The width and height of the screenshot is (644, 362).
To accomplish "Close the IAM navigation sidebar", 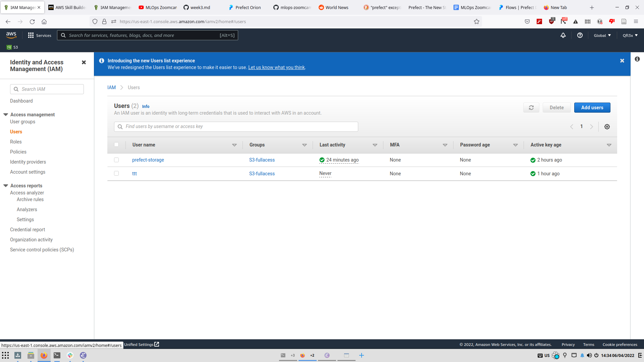I will point(84,62).
